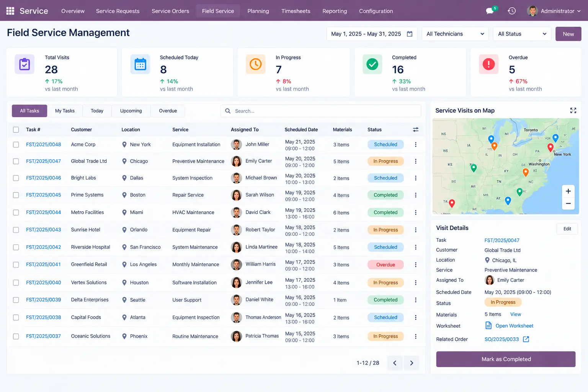Expand the Administrator user menu
Viewport: 588px width, 392px height.
(x=554, y=11)
